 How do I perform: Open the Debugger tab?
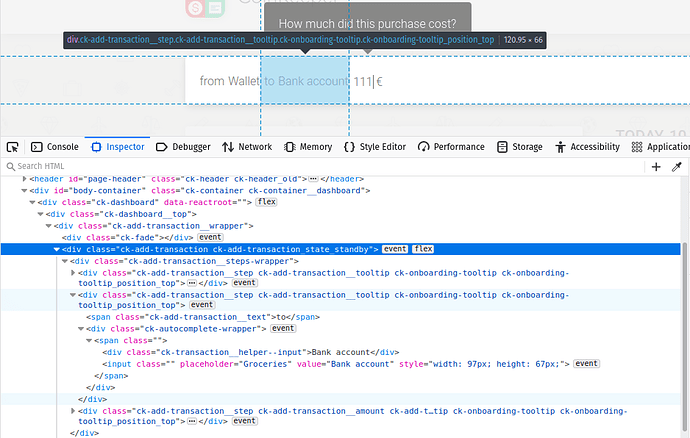pyautogui.click(x=184, y=147)
